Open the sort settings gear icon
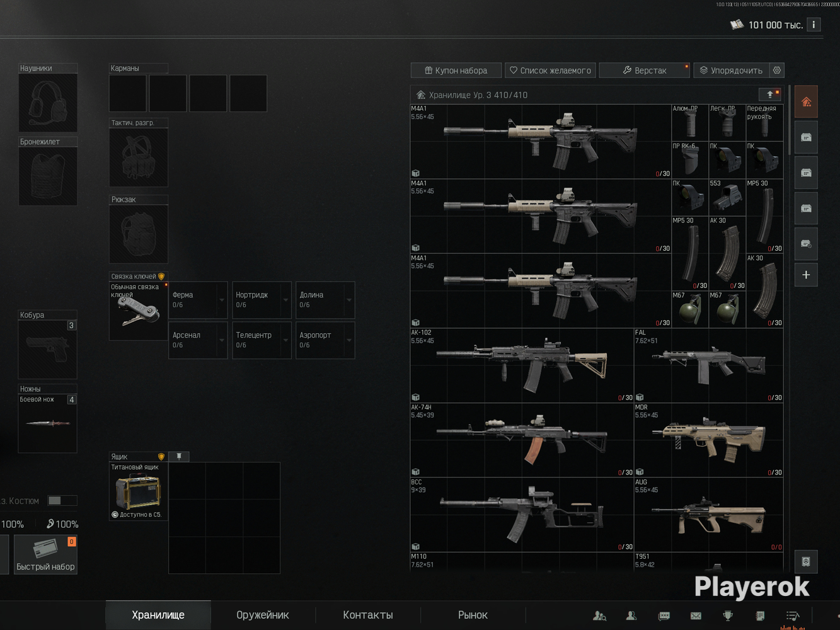This screenshot has height=630, width=840. 777,71
